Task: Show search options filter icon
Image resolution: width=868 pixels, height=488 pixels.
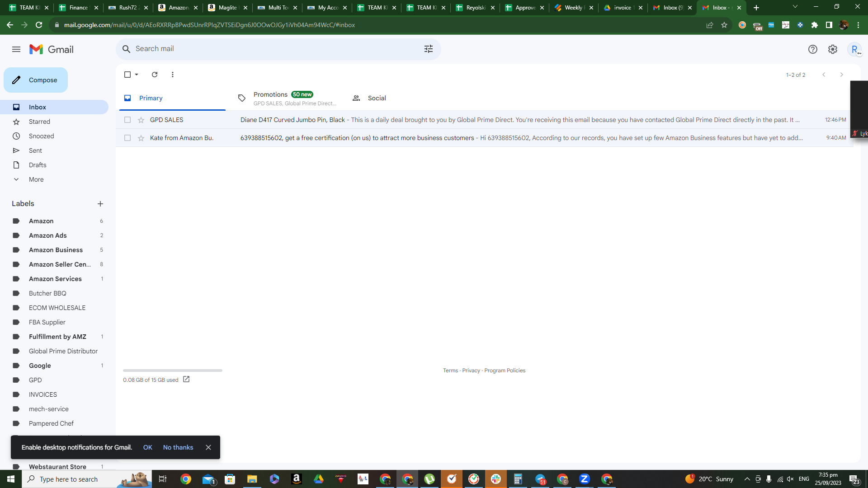Action: (x=429, y=49)
